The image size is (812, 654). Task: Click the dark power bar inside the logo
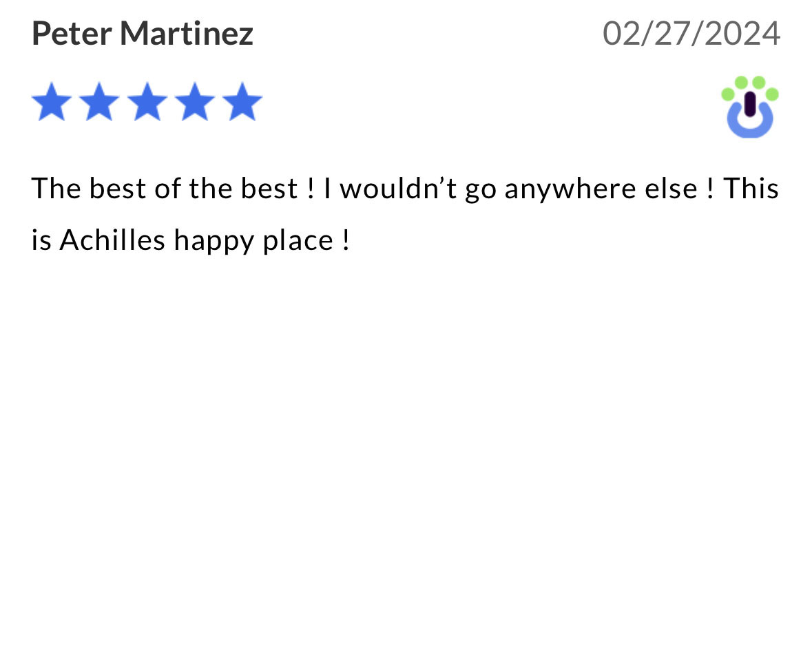(x=750, y=104)
